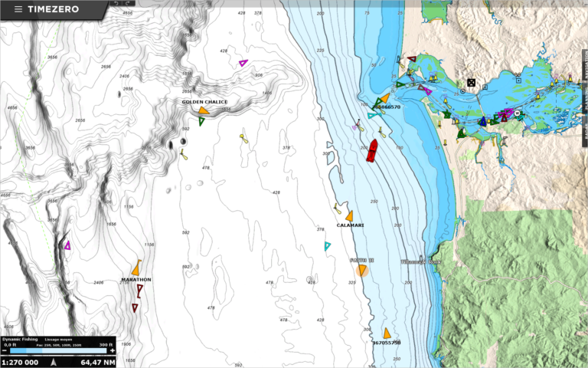Click the magenta triangle target at top
Viewport: 588px width, 368px height.
(243, 63)
